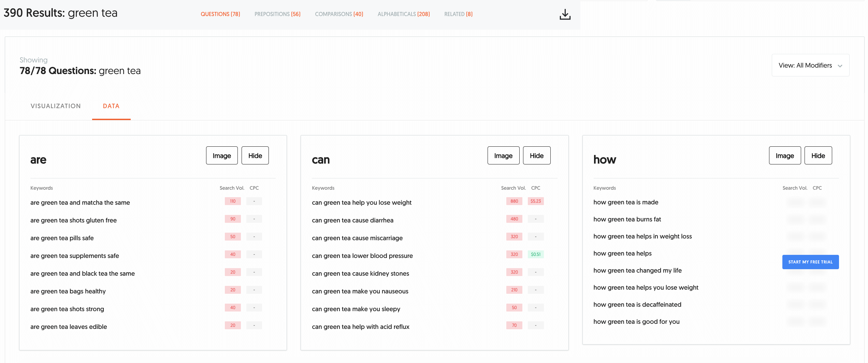Hide the 'are' keyword card

tap(255, 156)
